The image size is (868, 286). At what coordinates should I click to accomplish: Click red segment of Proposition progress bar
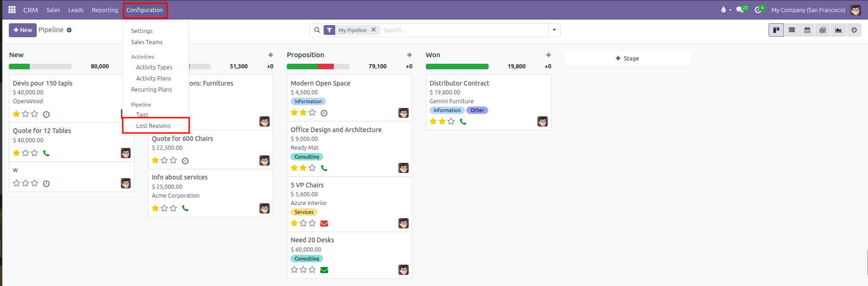click(x=326, y=67)
